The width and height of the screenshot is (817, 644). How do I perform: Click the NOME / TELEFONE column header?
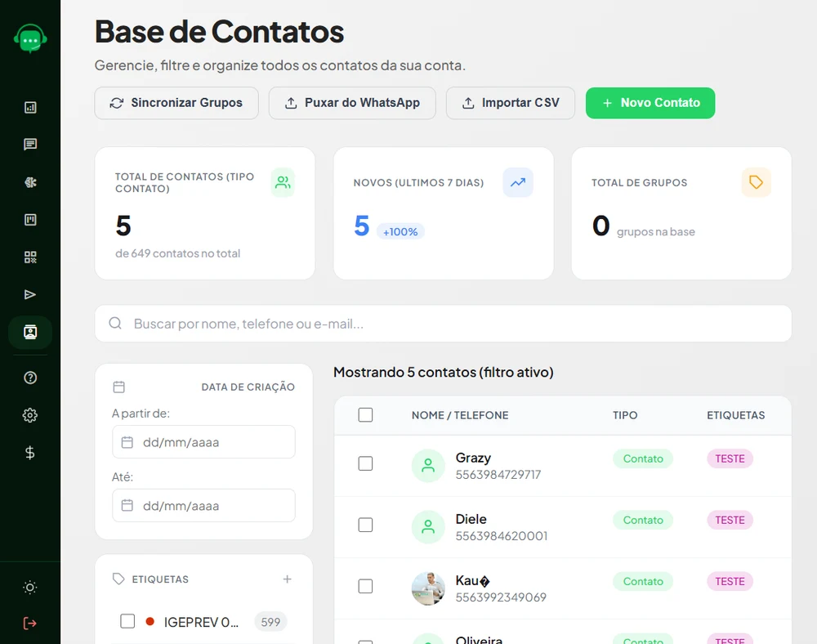pyautogui.click(x=460, y=415)
